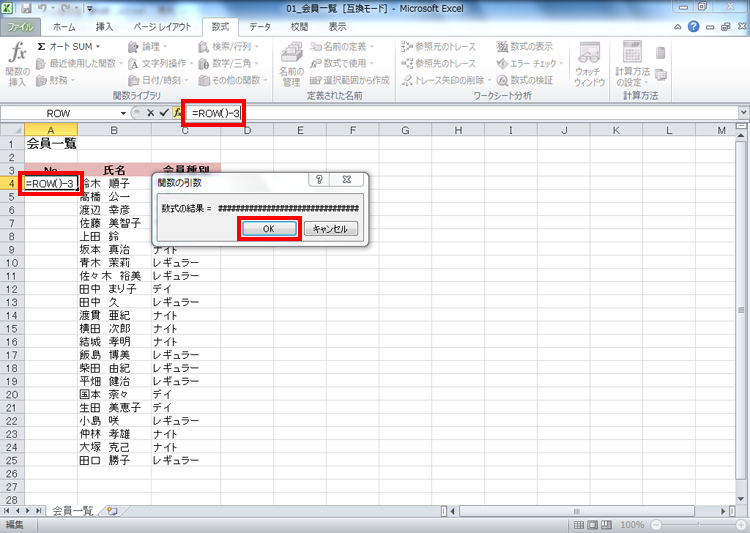Click the help ? button in dialog
This screenshot has height=533, width=750.
[319, 179]
